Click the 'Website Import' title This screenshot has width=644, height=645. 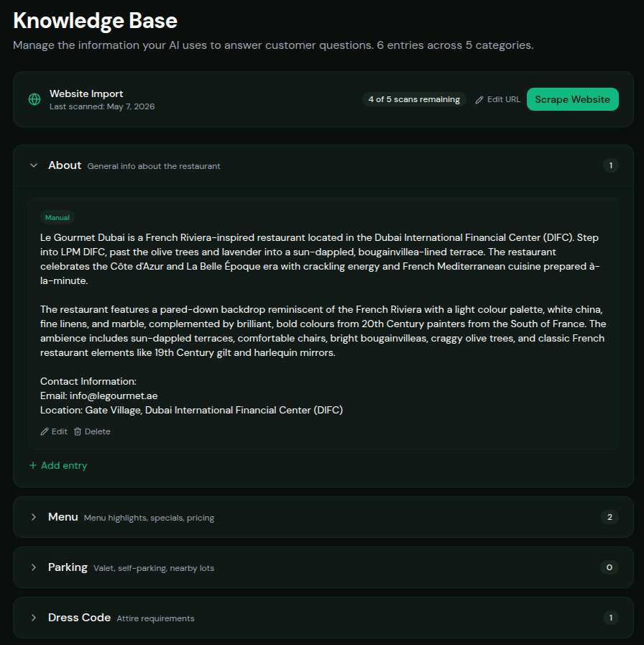tap(86, 93)
